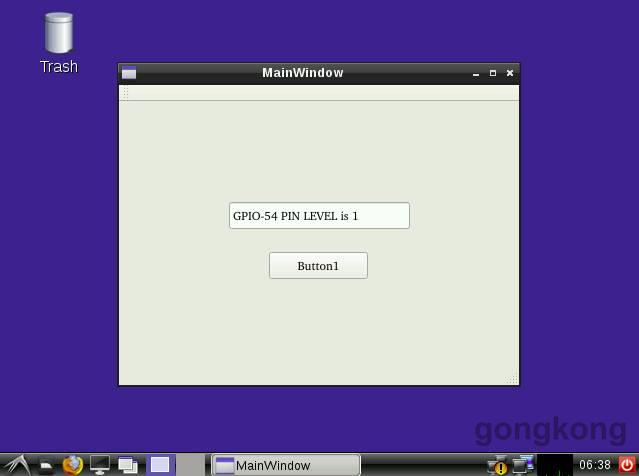Screen dimensions: 639x476
Task: Click the CPU usage monitor graph
Action: click(x=555, y=465)
